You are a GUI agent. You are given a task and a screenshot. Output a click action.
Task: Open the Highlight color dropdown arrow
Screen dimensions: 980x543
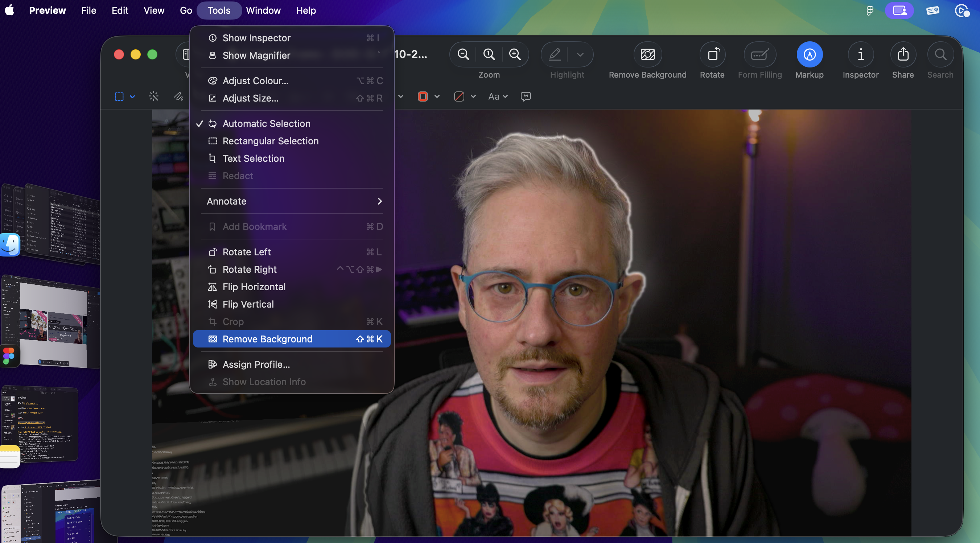(x=580, y=54)
